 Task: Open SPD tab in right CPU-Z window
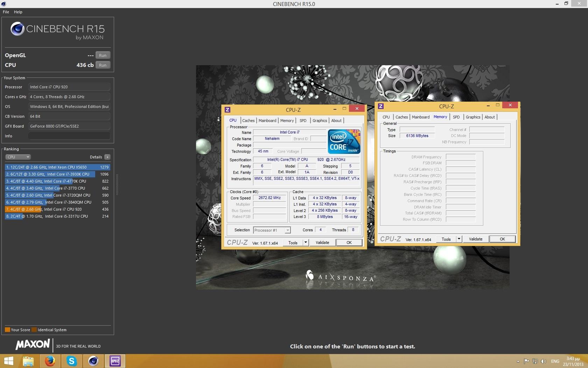tap(456, 117)
